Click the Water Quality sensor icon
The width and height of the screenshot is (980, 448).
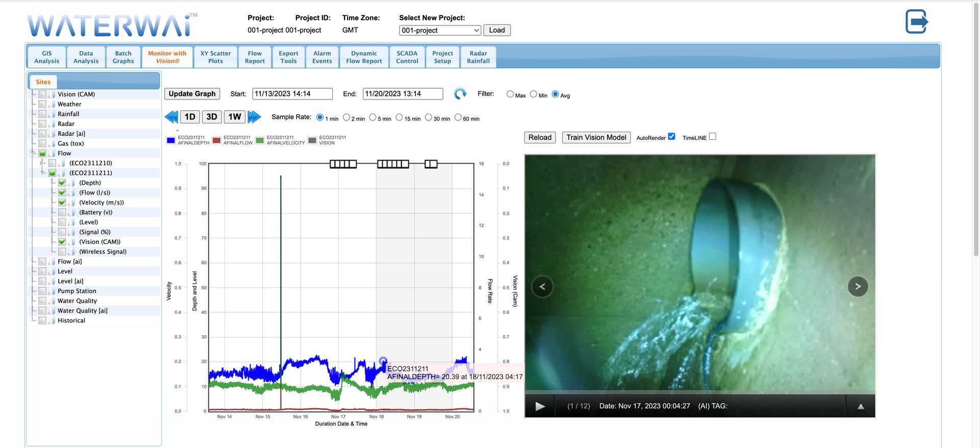52,301
